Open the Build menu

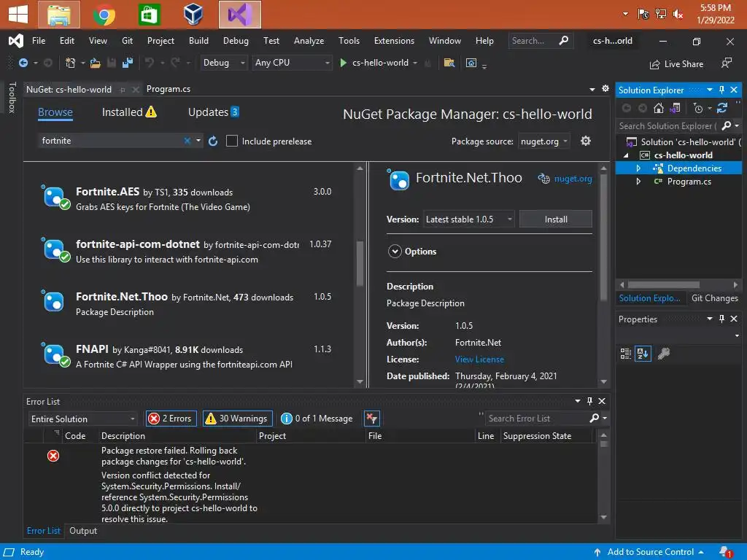point(198,41)
